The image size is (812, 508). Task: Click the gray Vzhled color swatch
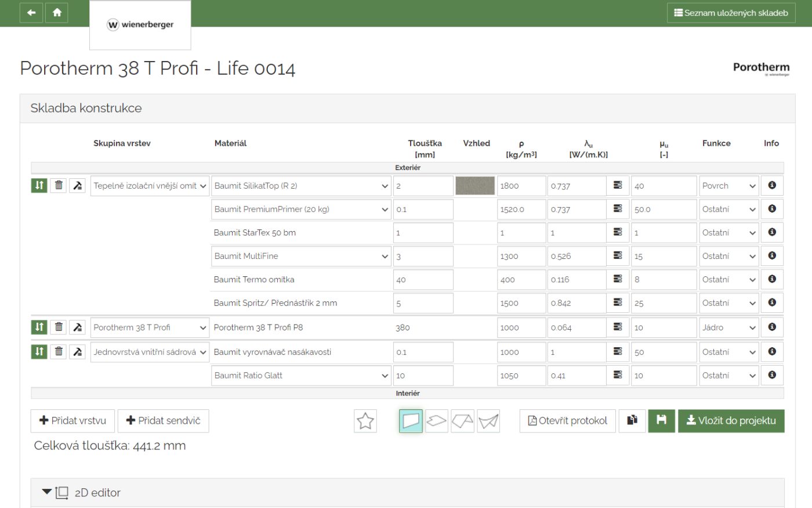click(475, 186)
